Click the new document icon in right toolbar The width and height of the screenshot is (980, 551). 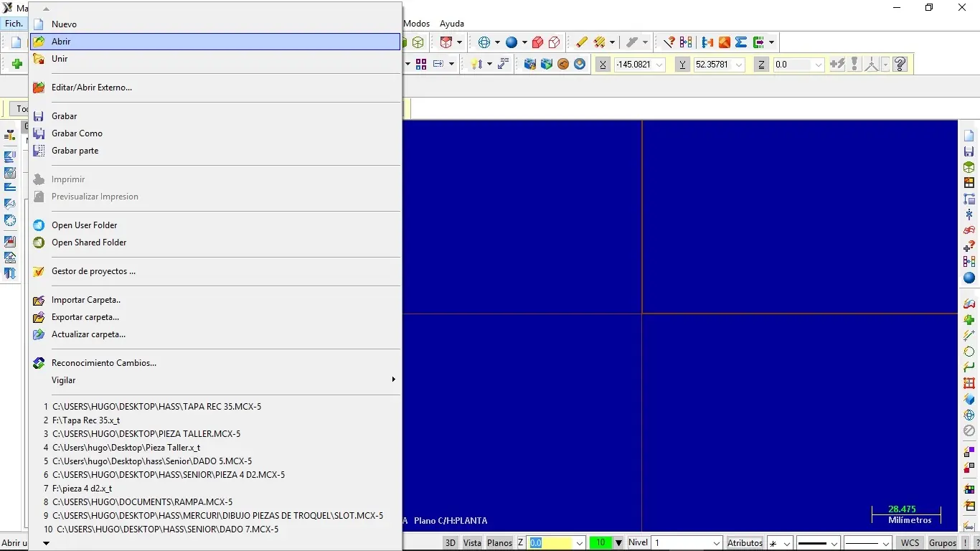pyautogui.click(x=969, y=136)
